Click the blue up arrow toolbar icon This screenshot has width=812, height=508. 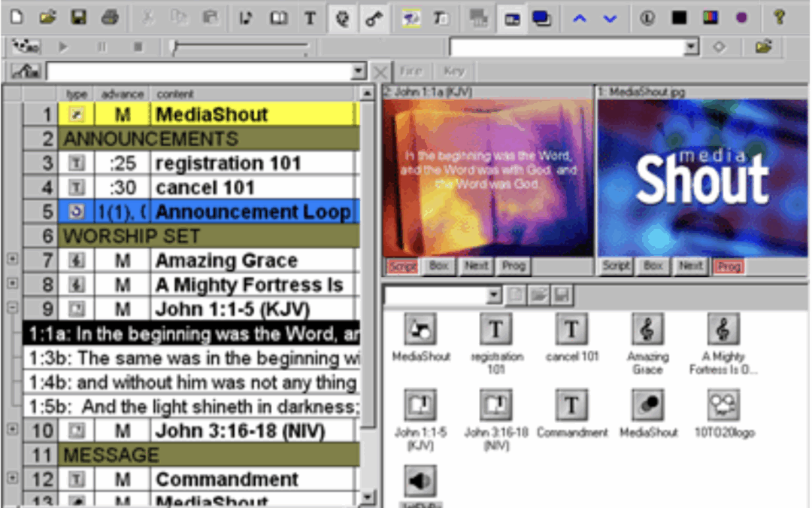pos(579,18)
